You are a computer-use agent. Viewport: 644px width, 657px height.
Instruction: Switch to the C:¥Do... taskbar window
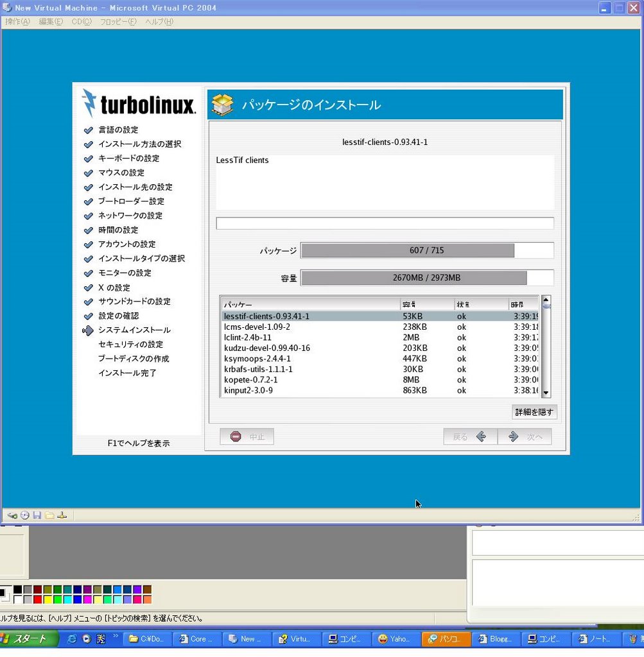147,638
